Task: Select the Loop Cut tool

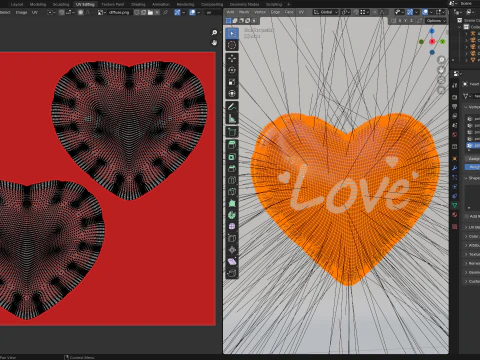Action: point(232,180)
